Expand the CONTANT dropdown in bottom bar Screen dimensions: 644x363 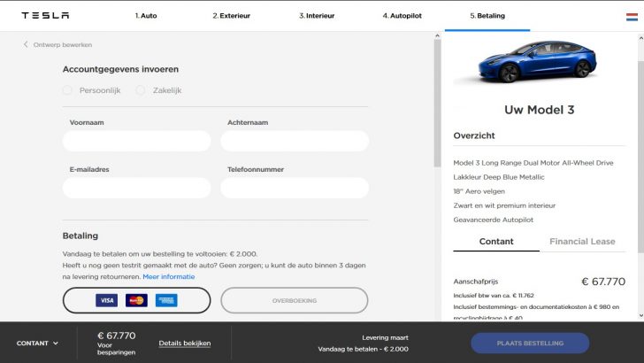point(37,343)
